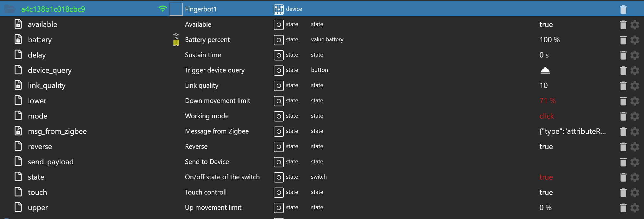Click the Fingerbot1 device name

[200, 9]
